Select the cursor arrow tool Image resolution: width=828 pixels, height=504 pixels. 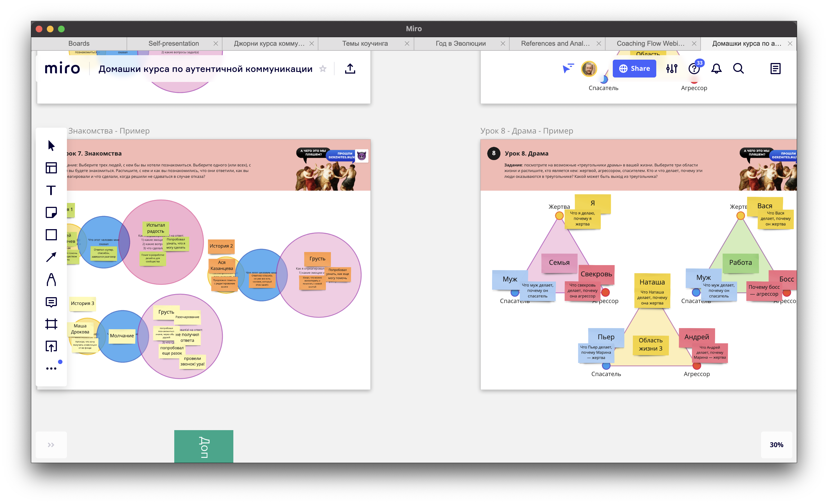pyautogui.click(x=51, y=146)
